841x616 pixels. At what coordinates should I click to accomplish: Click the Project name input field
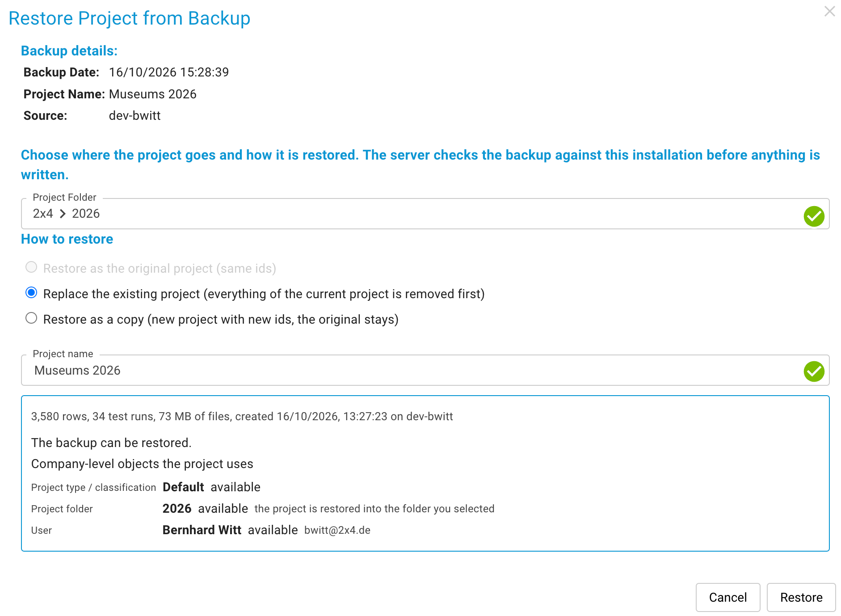425,370
